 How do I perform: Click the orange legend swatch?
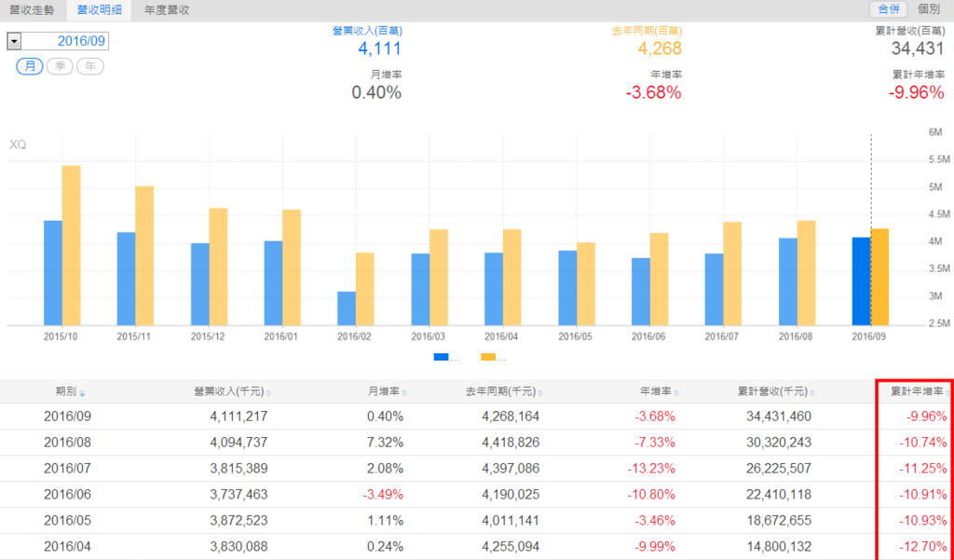pos(488,357)
